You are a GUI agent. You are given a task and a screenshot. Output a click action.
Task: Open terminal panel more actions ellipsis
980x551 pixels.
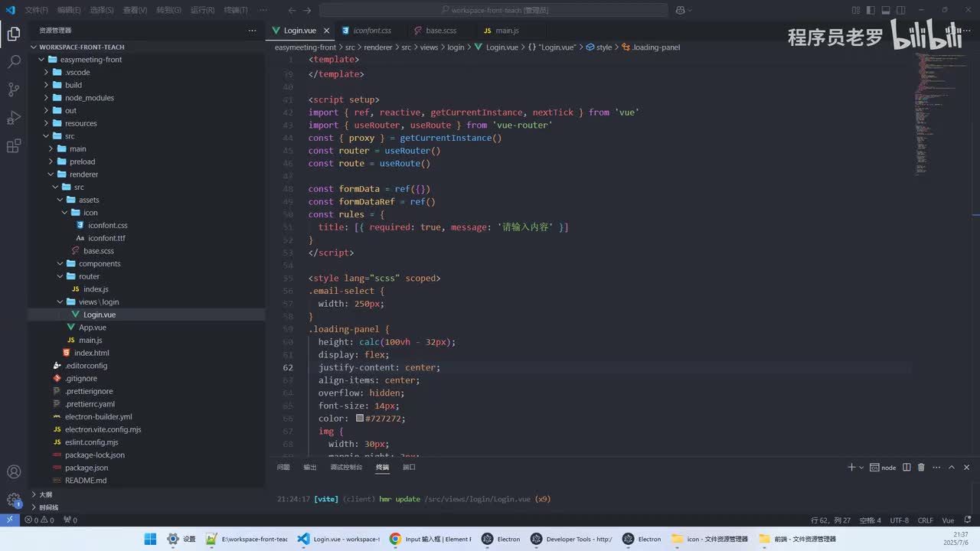pyautogui.click(x=936, y=467)
